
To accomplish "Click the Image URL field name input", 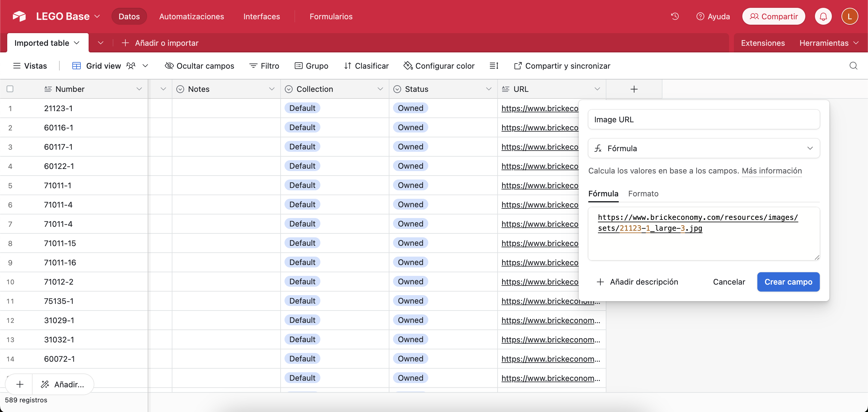I will (x=703, y=119).
